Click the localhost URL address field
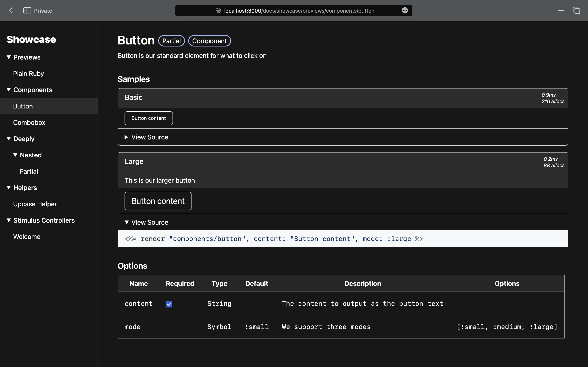The height and width of the screenshot is (367, 588). [x=299, y=11]
